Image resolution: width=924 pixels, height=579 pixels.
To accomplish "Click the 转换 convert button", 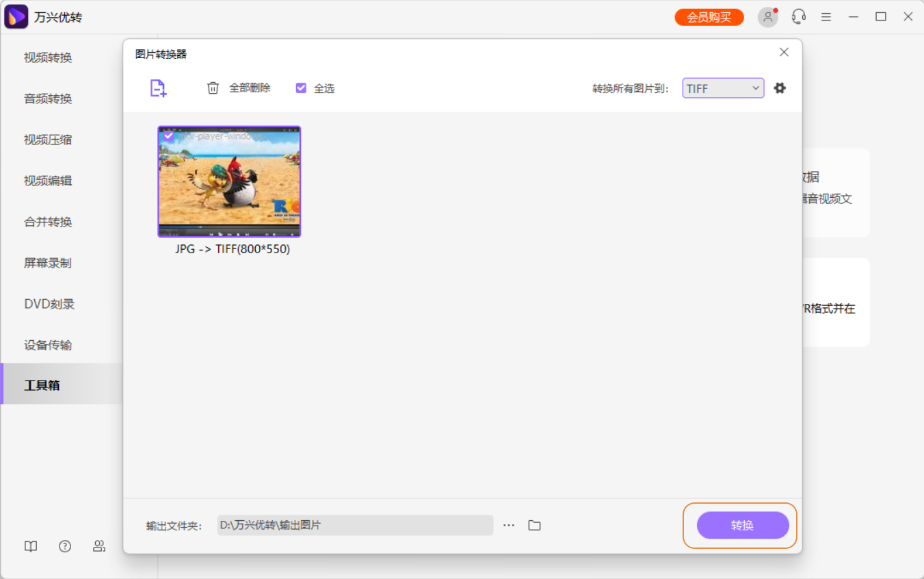I will click(x=743, y=526).
